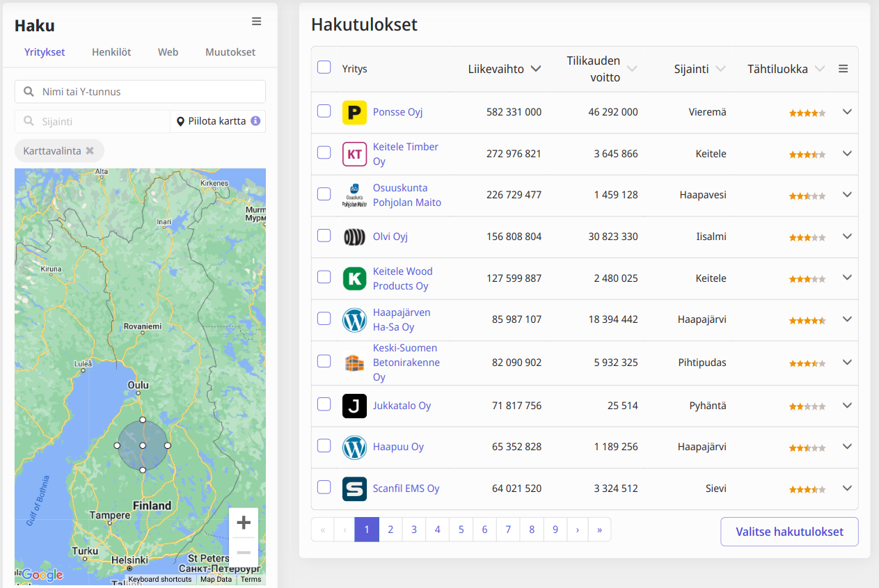Screen dimensions: 879x588
Task: Click the map circle's right radius handle
Action: pos(168,445)
